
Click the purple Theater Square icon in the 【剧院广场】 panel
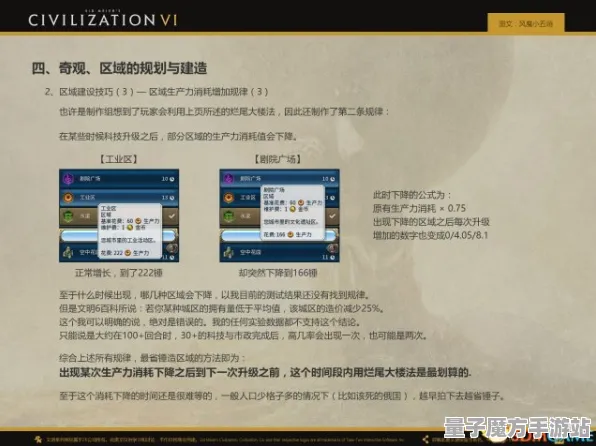point(228,178)
